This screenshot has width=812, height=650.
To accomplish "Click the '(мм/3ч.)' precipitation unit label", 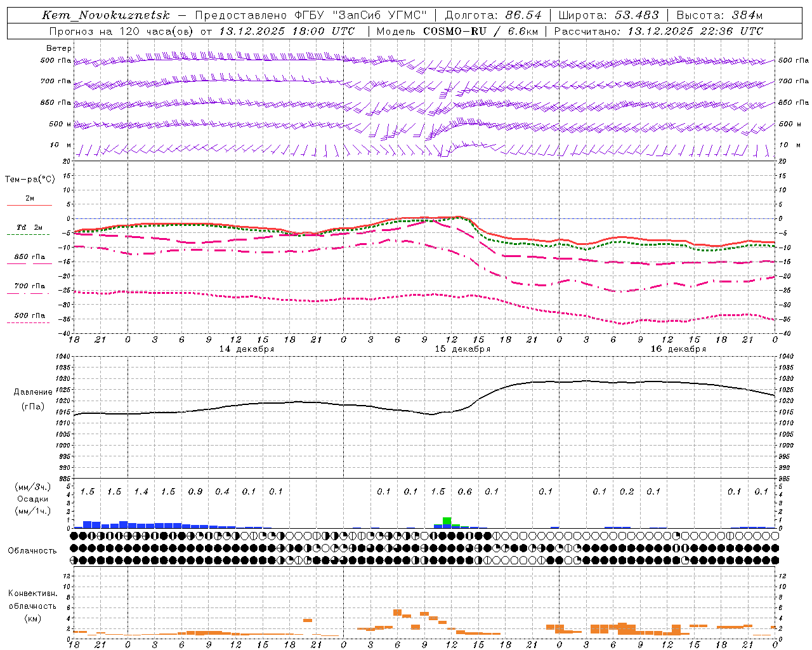I will coord(32,487).
